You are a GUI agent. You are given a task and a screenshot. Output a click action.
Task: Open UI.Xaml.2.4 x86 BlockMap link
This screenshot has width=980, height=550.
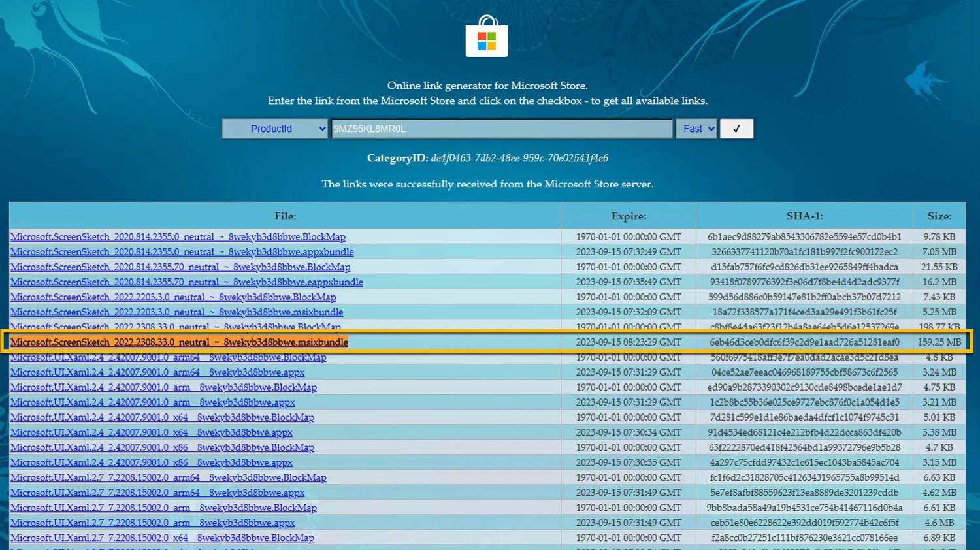pyautogui.click(x=162, y=447)
